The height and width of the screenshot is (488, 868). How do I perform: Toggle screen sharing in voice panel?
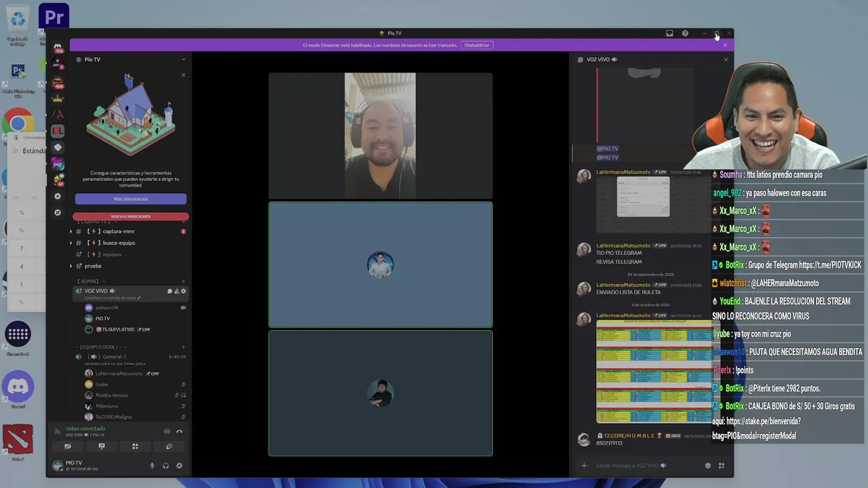tap(101, 446)
